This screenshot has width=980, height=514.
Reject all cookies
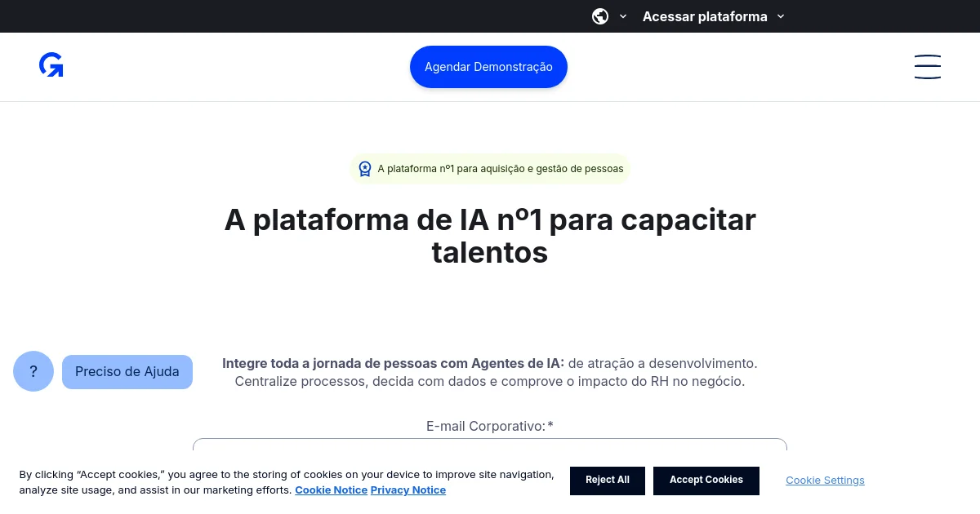coord(608,481)
